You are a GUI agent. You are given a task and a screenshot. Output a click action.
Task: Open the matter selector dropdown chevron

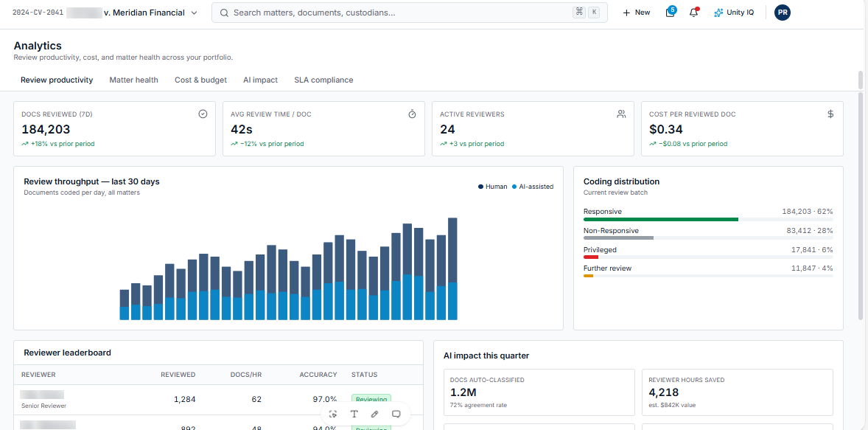pos(194,13)
